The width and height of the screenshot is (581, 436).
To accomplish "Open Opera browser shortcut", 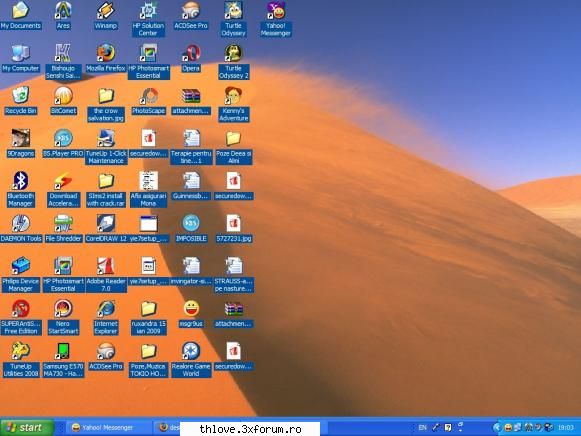I will pyautogui.click(x=191, y=58).
